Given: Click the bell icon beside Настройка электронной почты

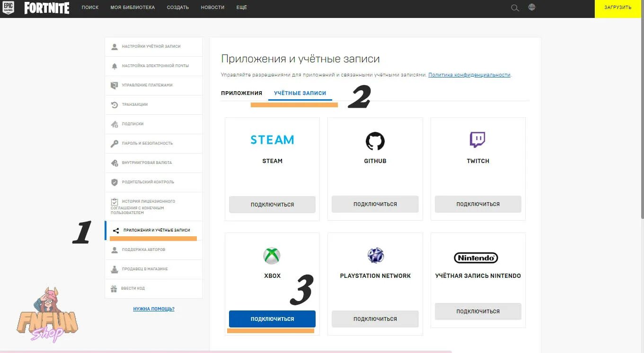Looking at the screenshot, I should pyautogui.click(x=114, y=66).
